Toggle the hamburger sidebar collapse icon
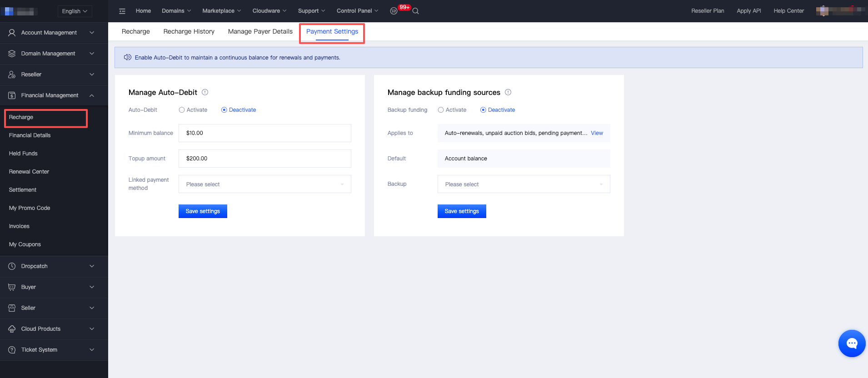This screenshot has width=868, height=378. point(122,11)
